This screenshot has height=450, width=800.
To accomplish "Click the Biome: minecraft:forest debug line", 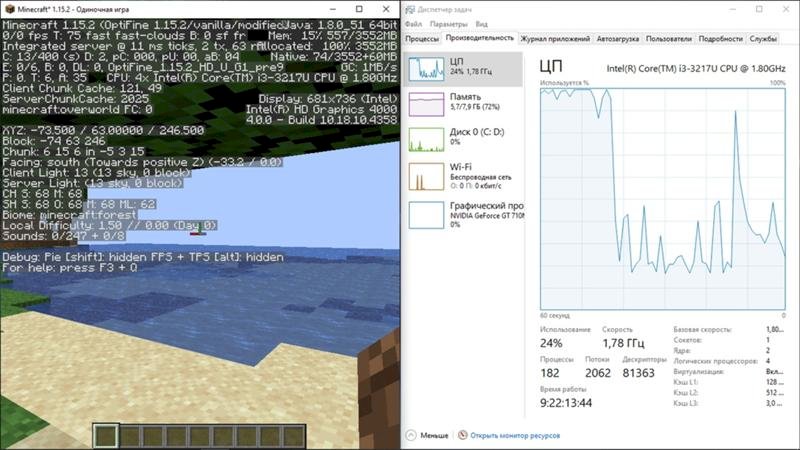I will (x=69, y=215).
